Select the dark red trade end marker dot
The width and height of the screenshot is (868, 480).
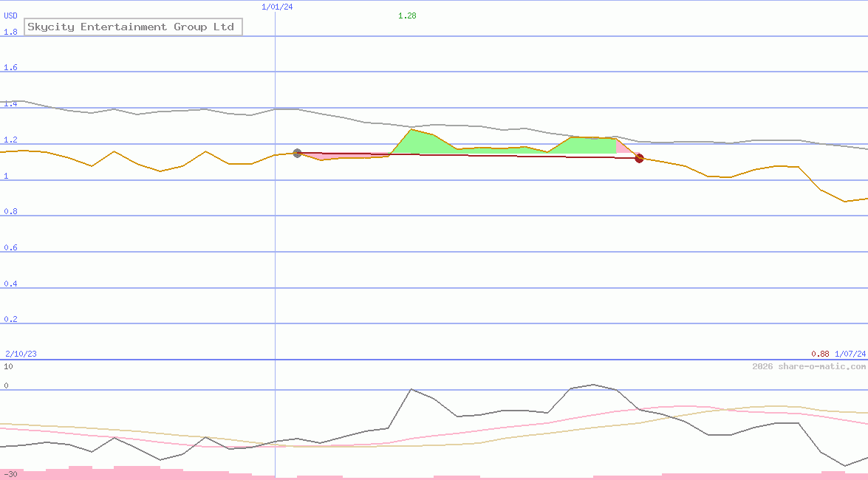click(x=640, y=158)
